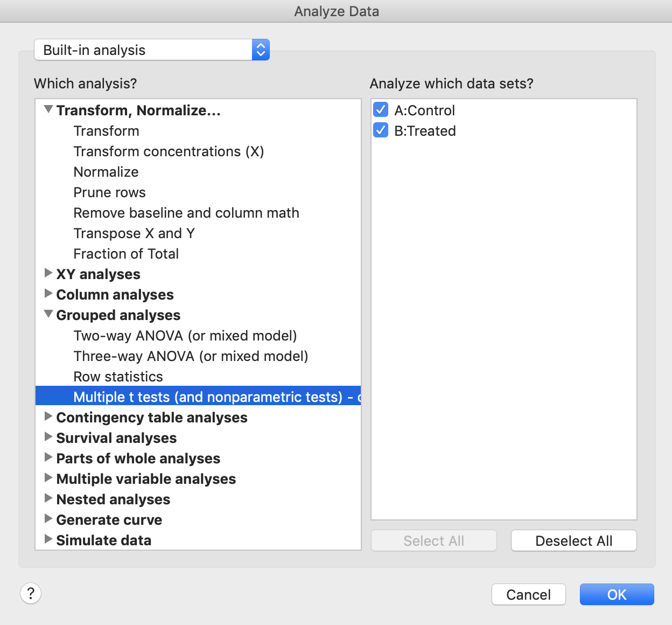Expand the Survival analyses group
672x625 pixels.
coord(48,437)
